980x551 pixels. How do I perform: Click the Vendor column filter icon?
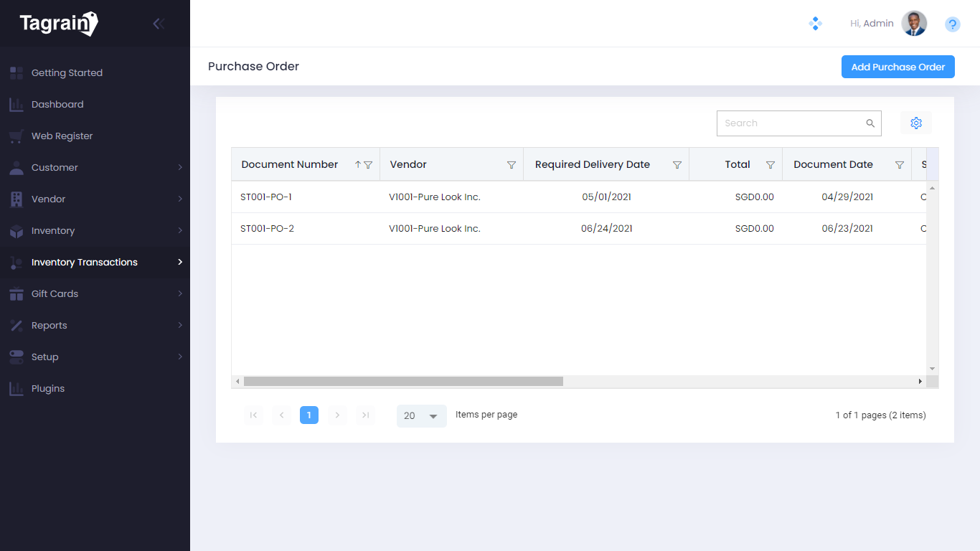click(512, 165)
